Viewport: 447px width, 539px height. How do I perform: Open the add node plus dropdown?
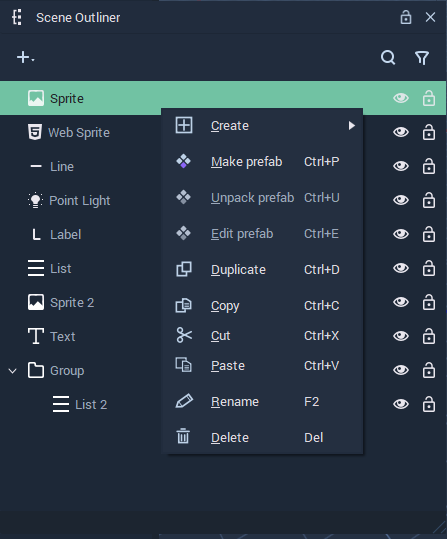25,57
